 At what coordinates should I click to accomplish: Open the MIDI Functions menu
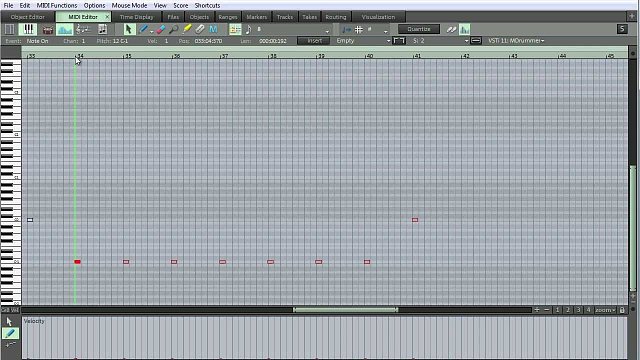57,5
